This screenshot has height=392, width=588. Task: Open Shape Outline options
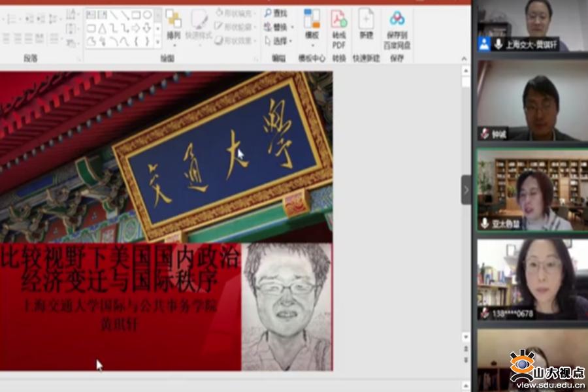237,27
